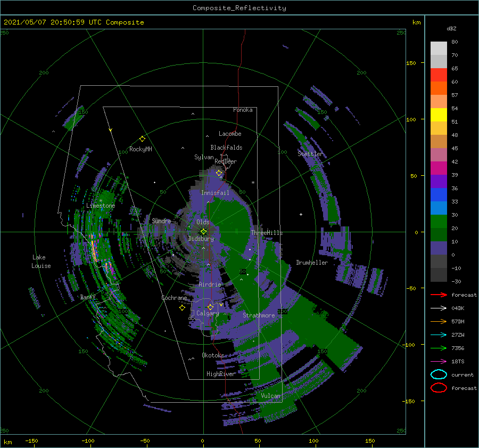479x448 pixels.
Task: Pick the bright yellow swatch below 54 dBZ
Action: coord(439,115)
